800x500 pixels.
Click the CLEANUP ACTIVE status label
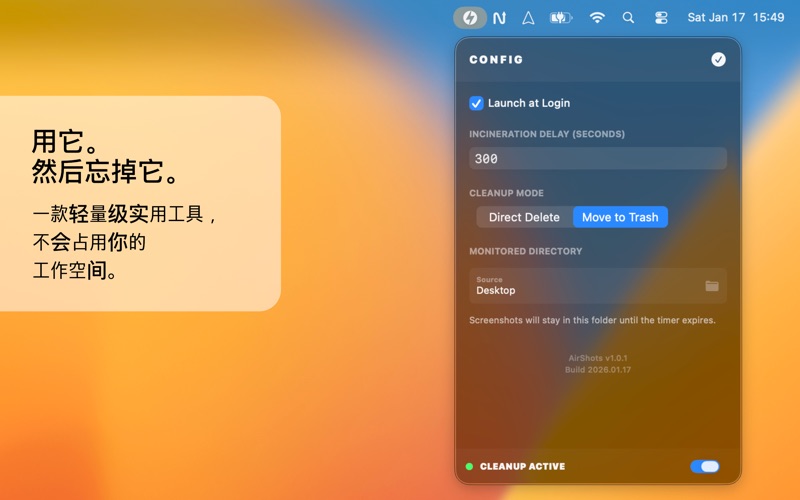pyautogui.click(x=522, y=466)
